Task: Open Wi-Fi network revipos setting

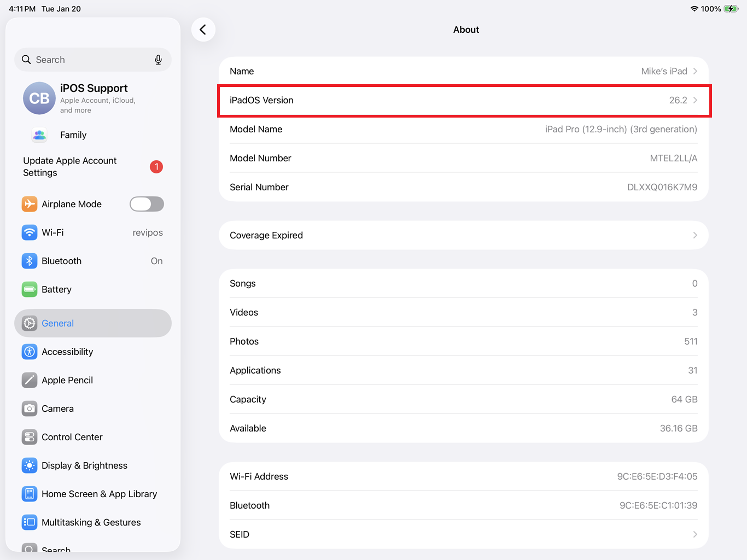Action: click(x=93, y=232)
